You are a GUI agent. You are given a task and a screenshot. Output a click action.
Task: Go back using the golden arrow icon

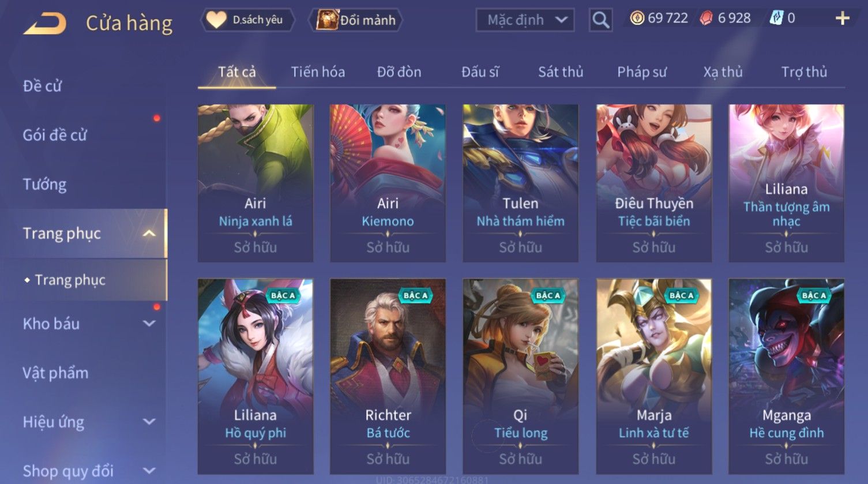click(45, 24)
